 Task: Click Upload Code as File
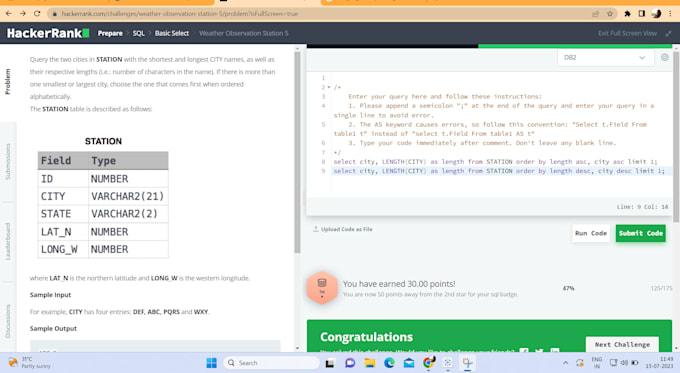[x=343, y=229]
